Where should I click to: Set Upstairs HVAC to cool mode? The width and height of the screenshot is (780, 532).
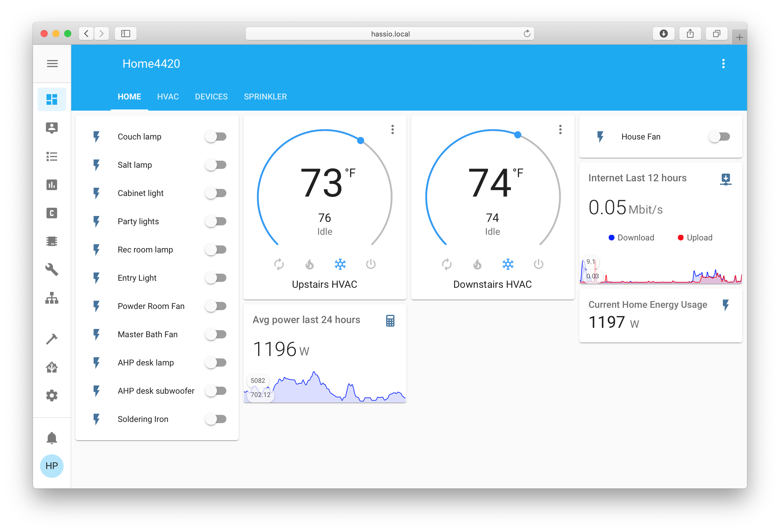(x=340, y=264)
